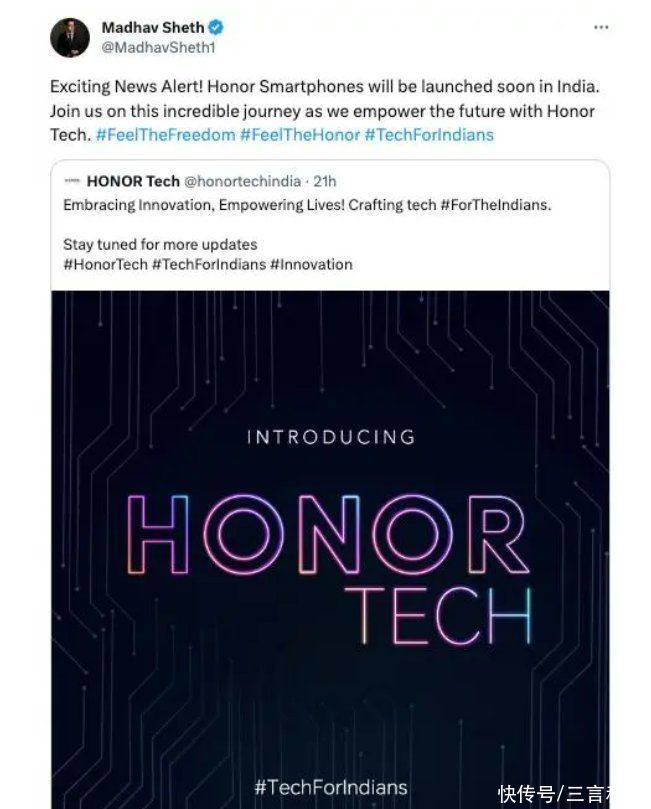Open the HONOR TECH promotional image
The width and height of the screenshot is (651, 809).
(330, 549)
